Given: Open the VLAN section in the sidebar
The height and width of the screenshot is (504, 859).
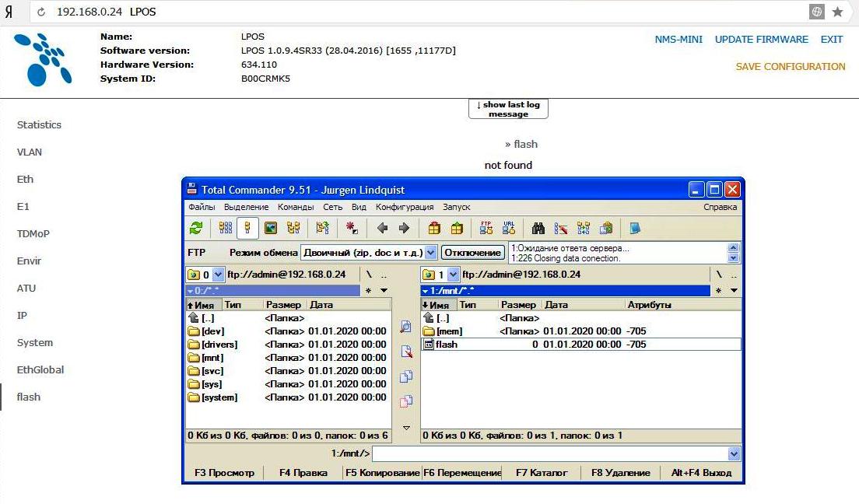Looking at the screenshot, I should 30,152.
